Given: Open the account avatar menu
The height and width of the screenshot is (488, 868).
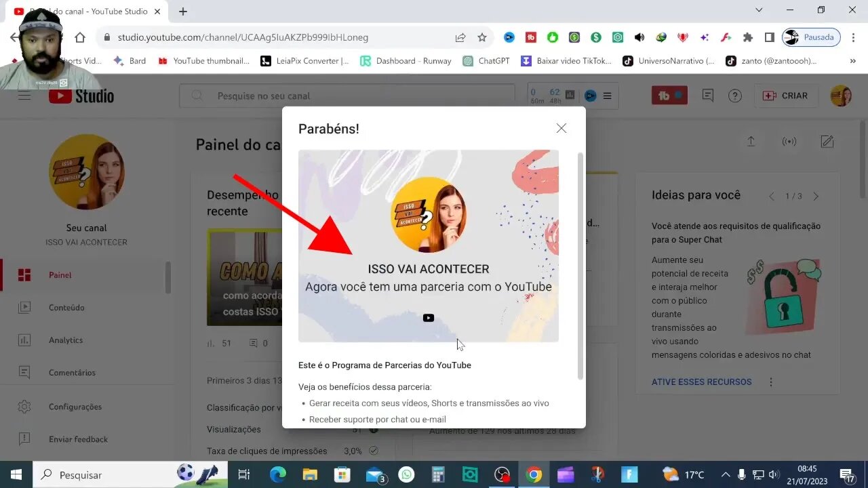Looking at the screenshot, I should tap(841, 96).
